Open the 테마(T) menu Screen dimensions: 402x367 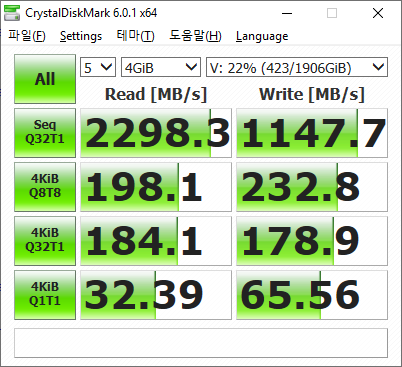(135, 36)
